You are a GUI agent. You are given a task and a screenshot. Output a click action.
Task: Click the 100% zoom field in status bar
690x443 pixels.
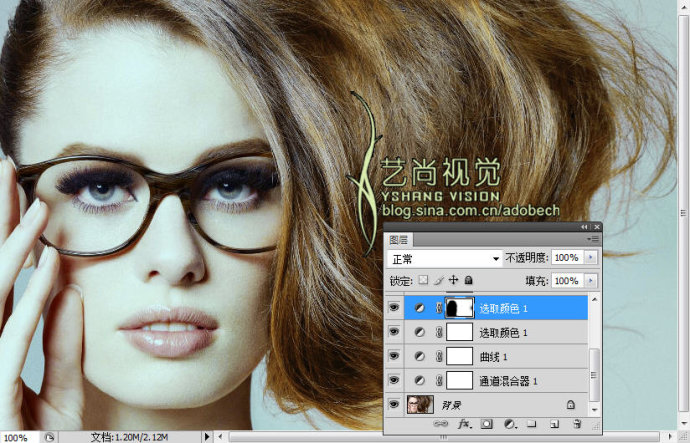pyautogui.click(x=20, y=437)
